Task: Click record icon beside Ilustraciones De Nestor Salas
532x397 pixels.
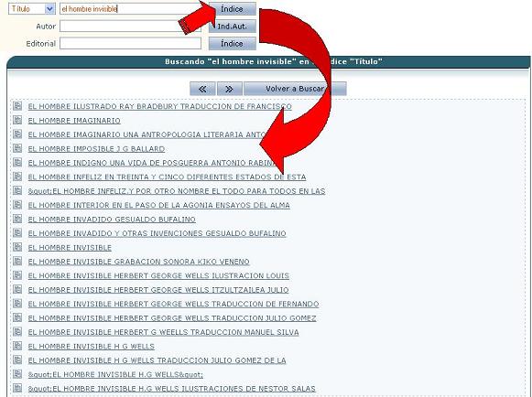Action: tap(17, 388)
